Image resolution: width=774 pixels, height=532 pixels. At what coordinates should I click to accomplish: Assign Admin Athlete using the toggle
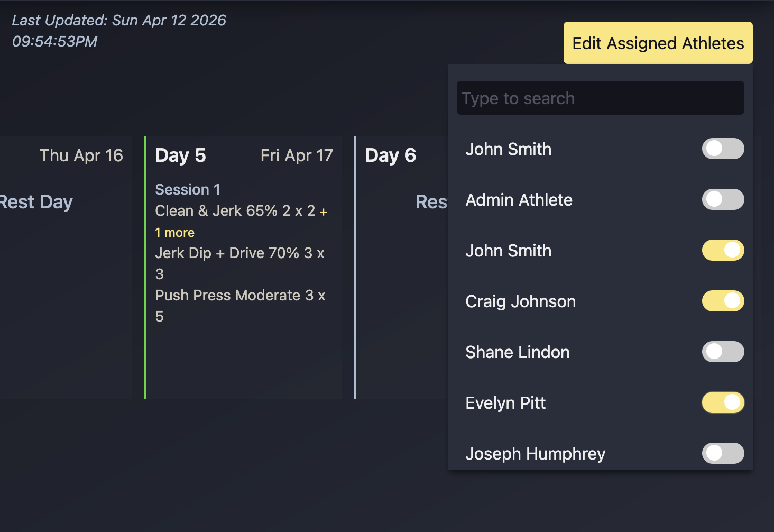(x=723, y=199)
